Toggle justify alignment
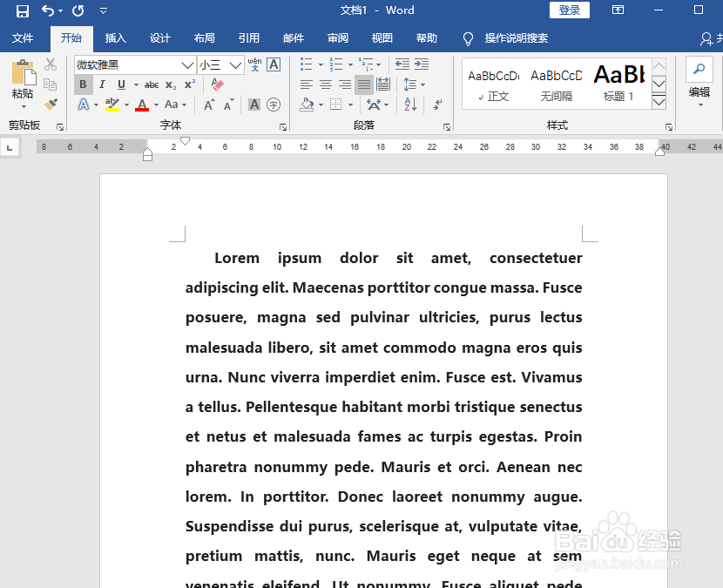 (x=364, y=84)
